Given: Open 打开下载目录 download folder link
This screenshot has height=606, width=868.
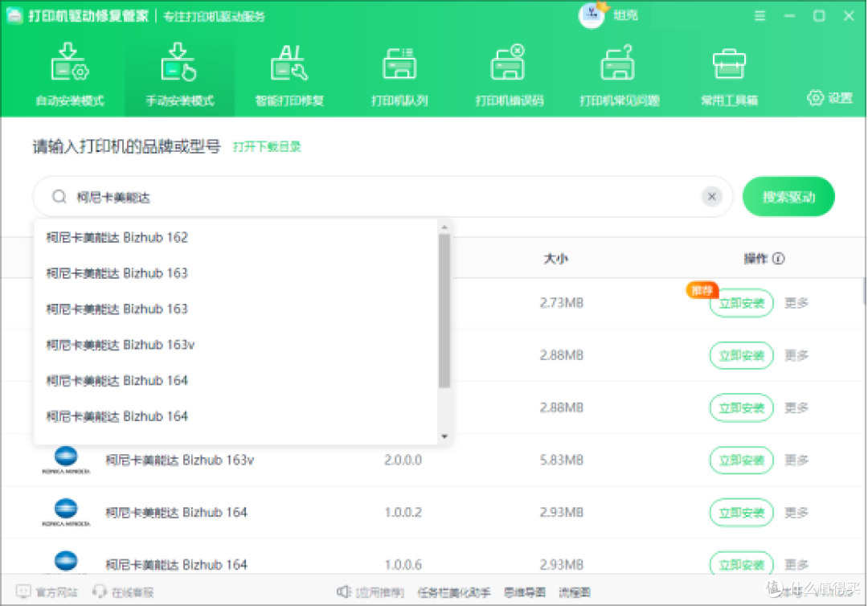Looking at the screenshot, I should pos(267,146).
